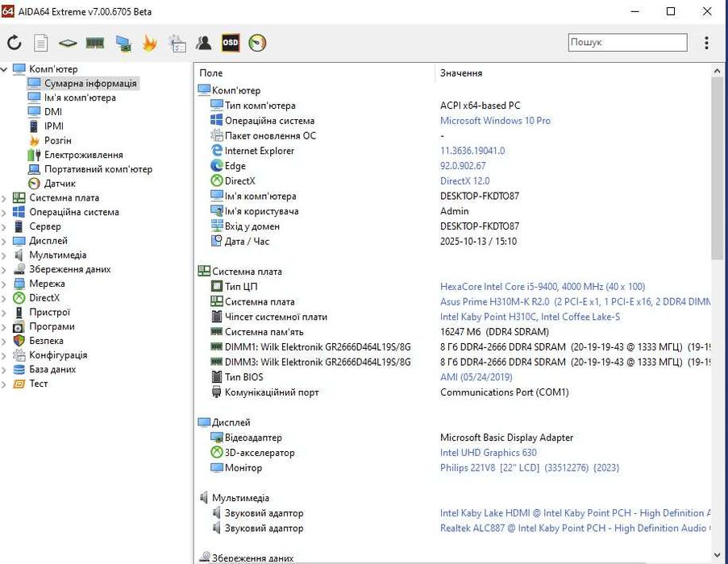Click the user silhouette toolbar icon
The height and width of the screenshot is (564, 728).
[204, 44]
